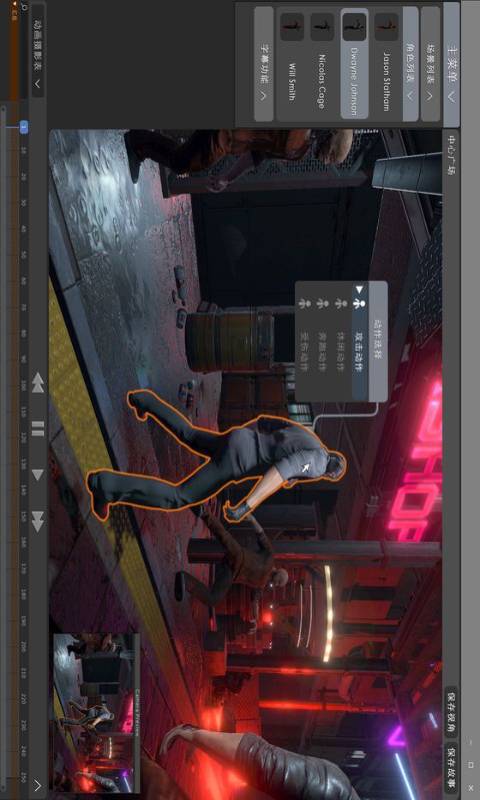Select the Dwayne Johnson name label
Screen dimensions: 480x800
pos(354,81)
